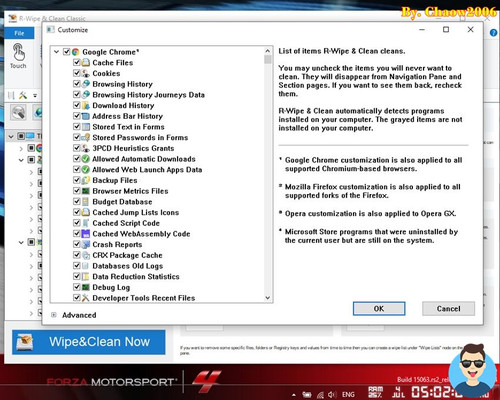
Task: Click Allowed Automatic Downloads green check icon
Action: pyautogui.click(x=86, y=159)
